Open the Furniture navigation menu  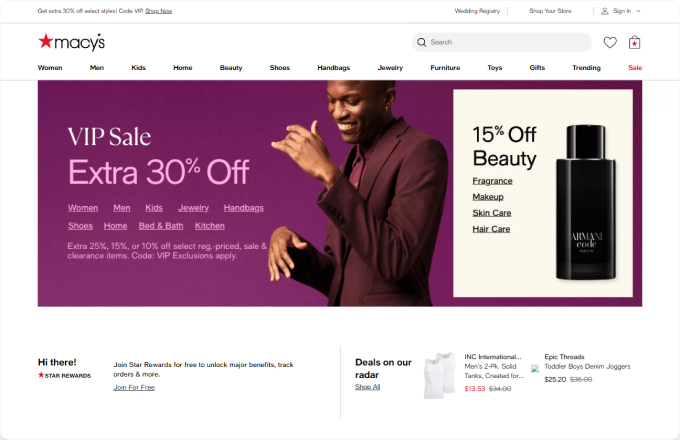pyautogui.click(x=445, y=68)
